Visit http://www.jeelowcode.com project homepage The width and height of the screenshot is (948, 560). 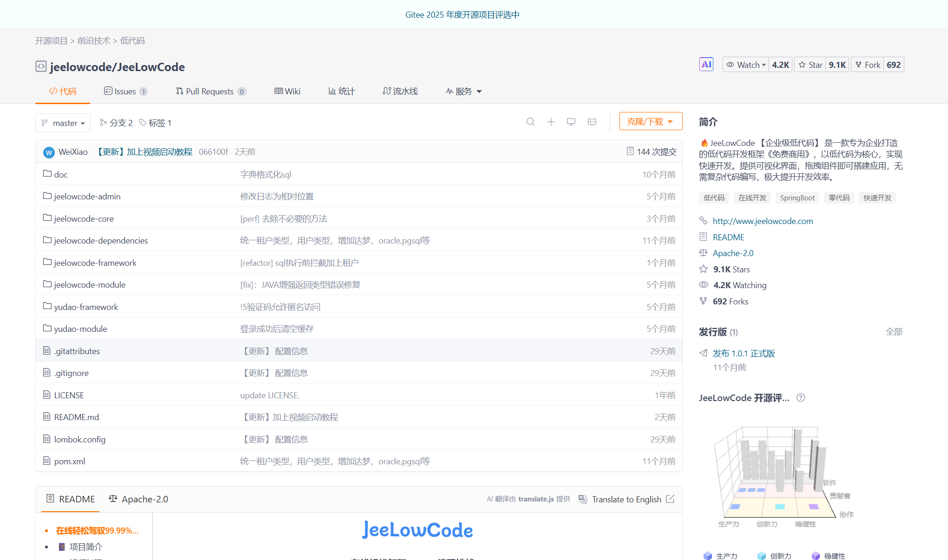(763, 221)
